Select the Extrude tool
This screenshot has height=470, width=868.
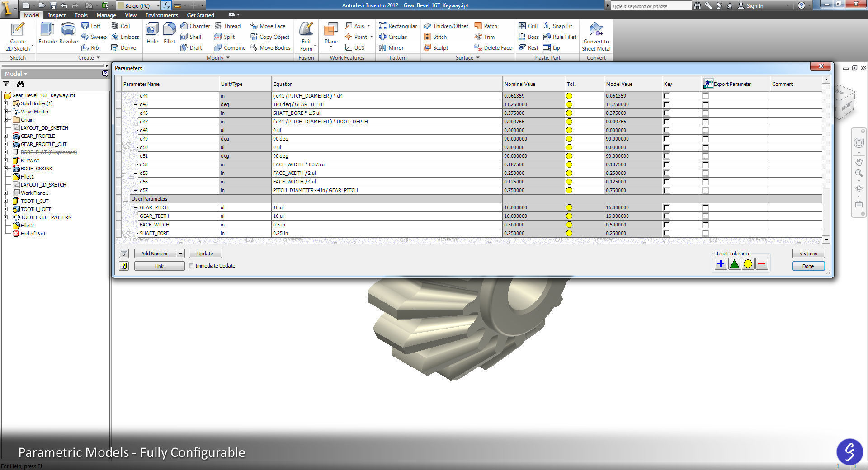coord(47,34)
